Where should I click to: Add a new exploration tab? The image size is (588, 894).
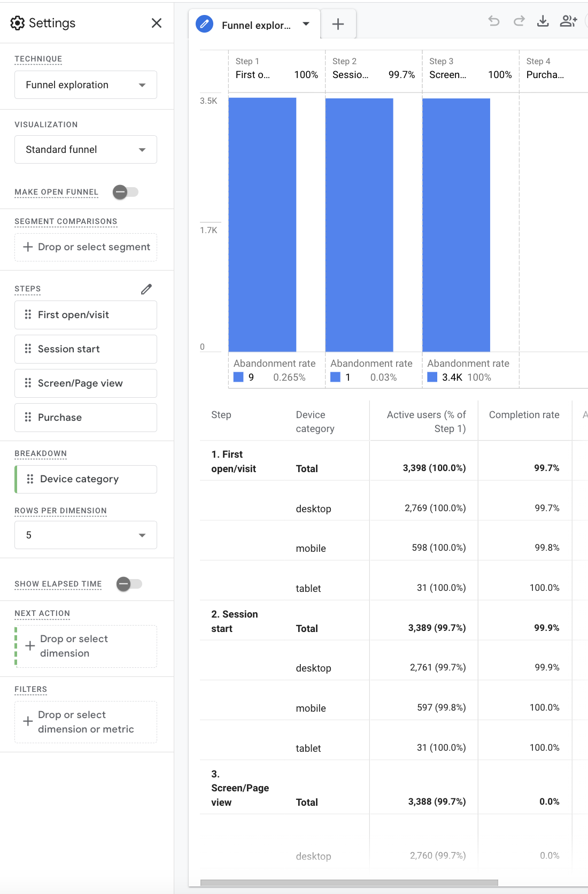[x=338, y=24]
